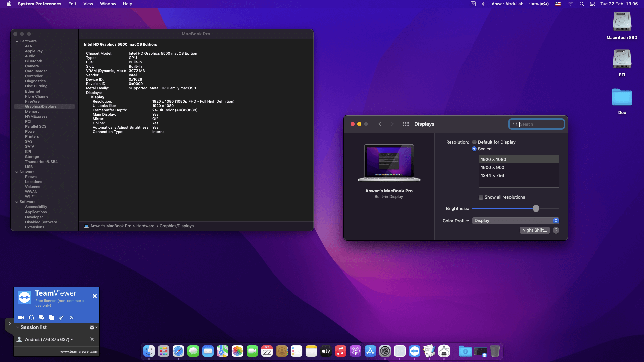Open the Edit menu

(x=72, y=4)
